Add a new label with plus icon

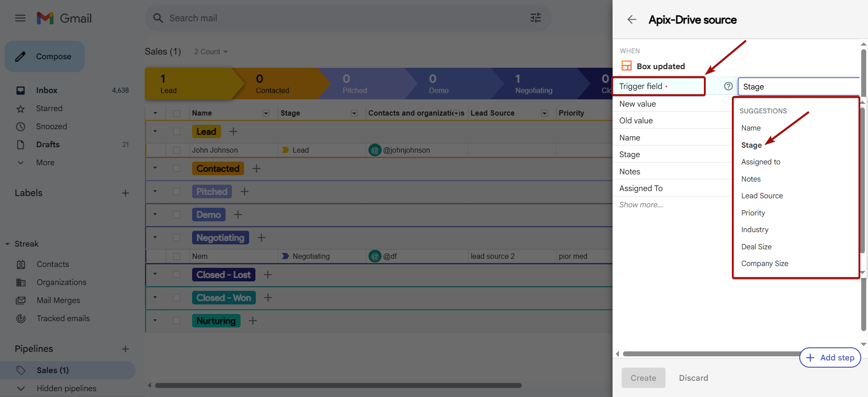tap(125, 193)
